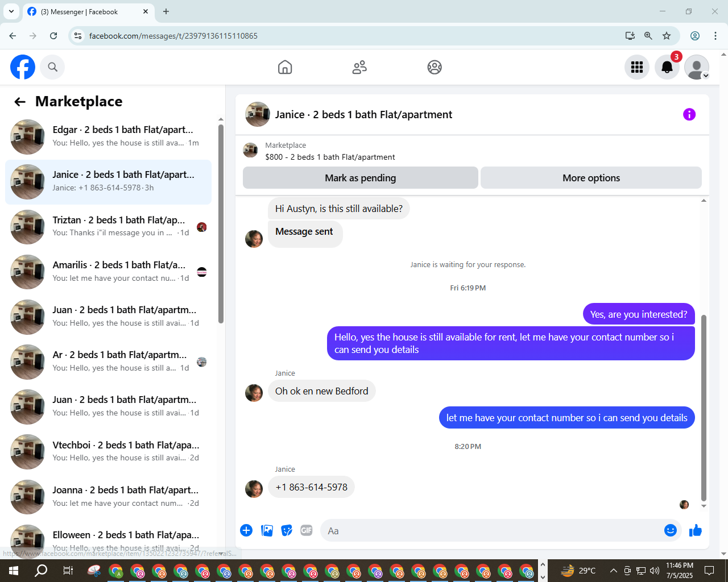The image size is (728, 582).
Task: Open Friends icon in top navigation
Action: point(359,67)
